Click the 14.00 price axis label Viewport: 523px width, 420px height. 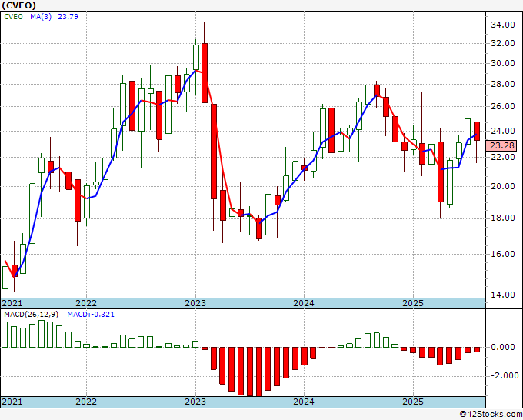click(x=503, y=295)
